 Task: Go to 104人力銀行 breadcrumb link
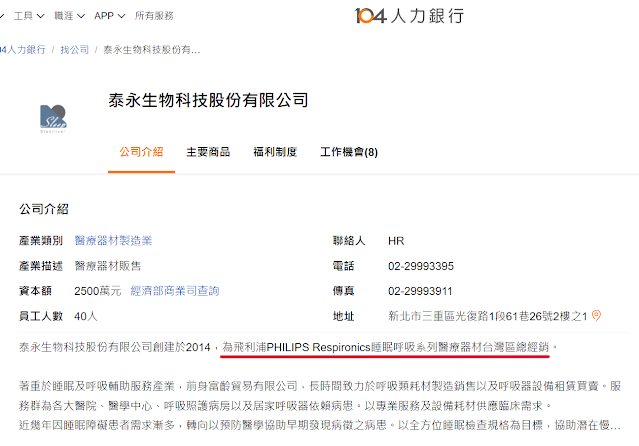[22, 50]
